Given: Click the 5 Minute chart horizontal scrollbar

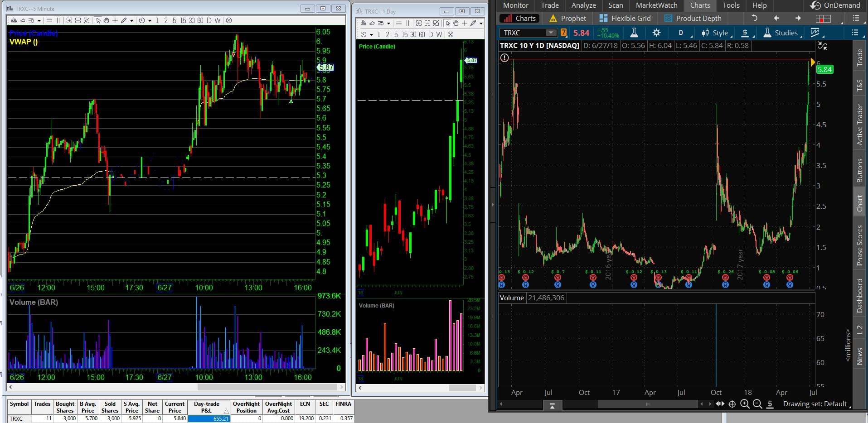Looking at the screenshot, I should (x=176, y=387).
